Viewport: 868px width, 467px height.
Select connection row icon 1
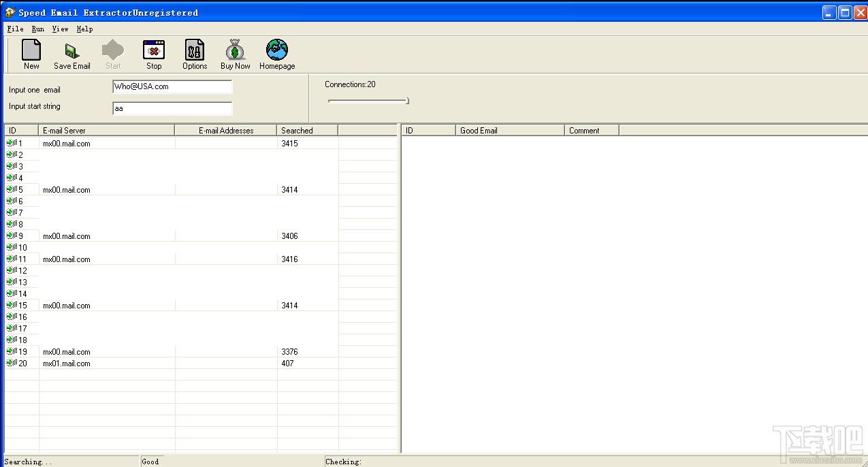[x=12, y=143]
